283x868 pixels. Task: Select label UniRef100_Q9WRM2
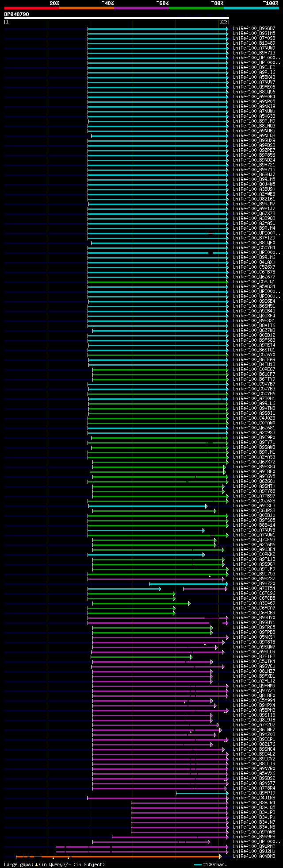[x=254, y=846]
